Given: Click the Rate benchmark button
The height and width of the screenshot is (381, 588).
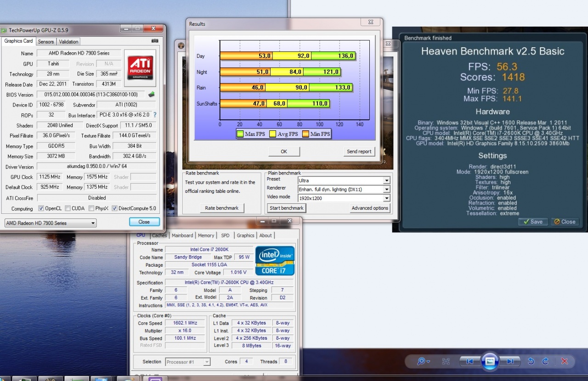Looking at the screenshot, I should pos(222,208).
